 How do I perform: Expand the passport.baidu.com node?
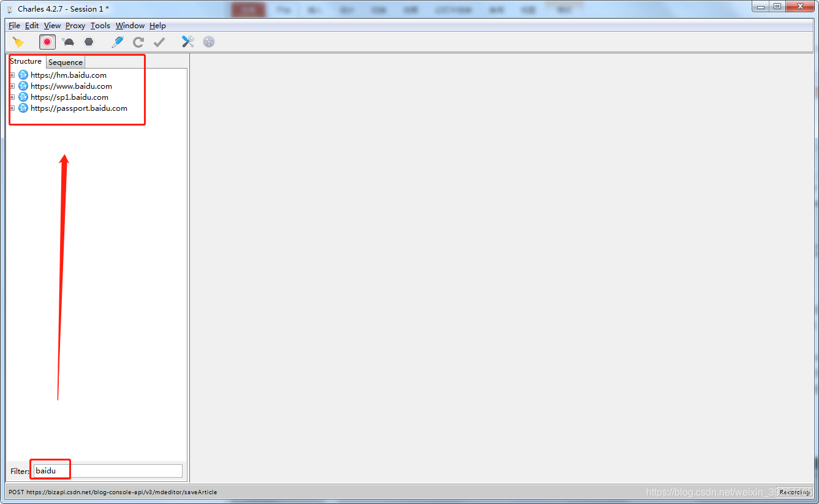[12, 108]
